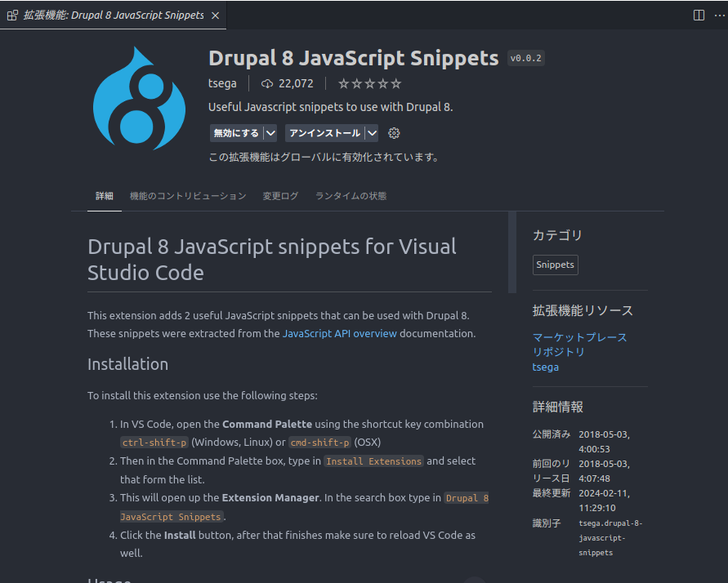
Task: Click the 詳細情報 heading
Action: (557, 407)
